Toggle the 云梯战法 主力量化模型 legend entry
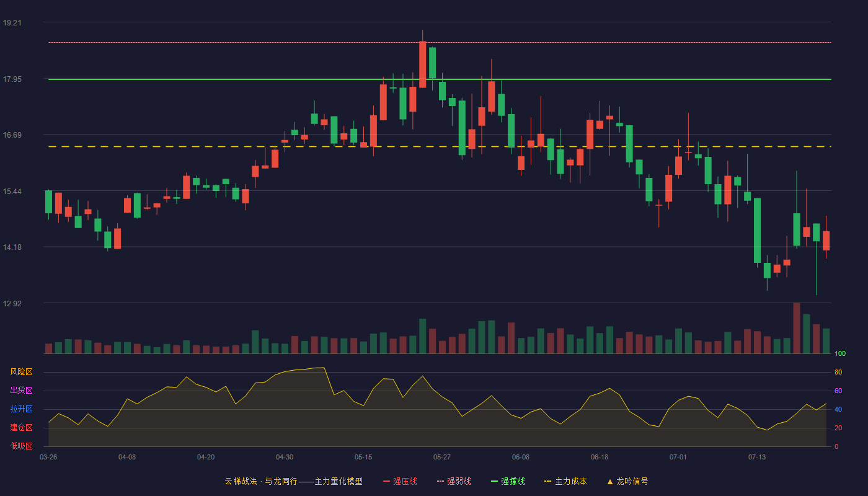868x496 pixels. [293, 481]
